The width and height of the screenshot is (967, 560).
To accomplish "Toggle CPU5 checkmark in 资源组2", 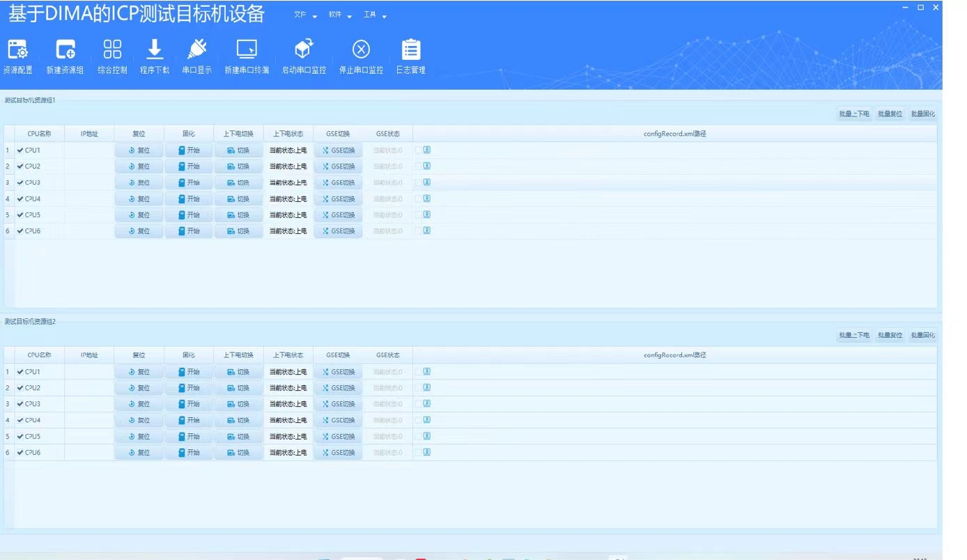I will click(20, 436).
